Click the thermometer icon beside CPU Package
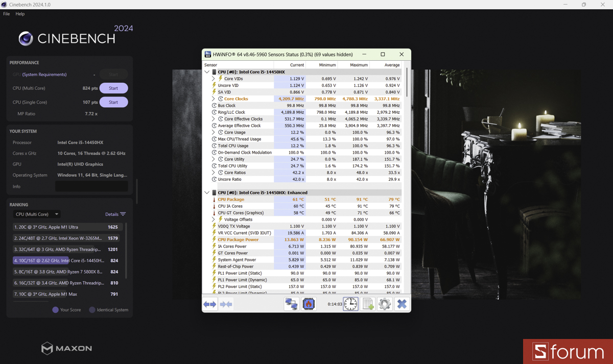 [x=215, y=200]
